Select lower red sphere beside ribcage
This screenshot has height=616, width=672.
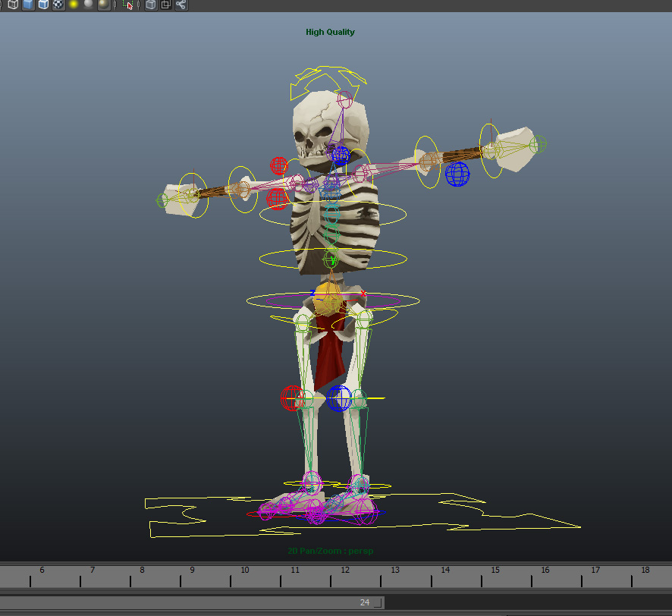point(278,199)
